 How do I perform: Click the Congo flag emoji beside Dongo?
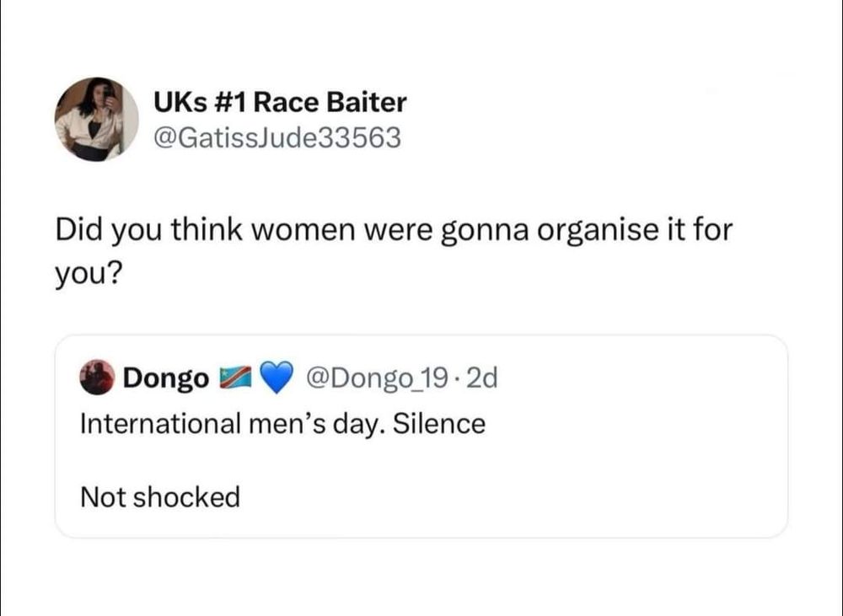coord(232,379)
